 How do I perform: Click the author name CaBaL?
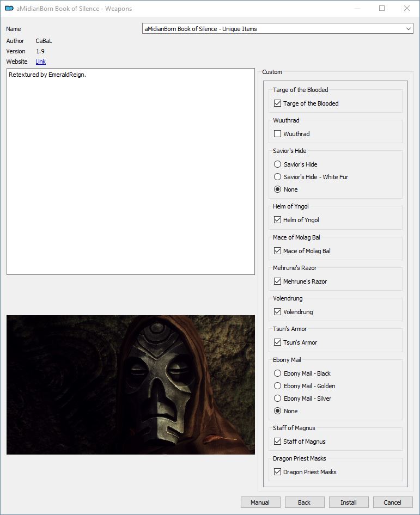[x=44, y=41]
